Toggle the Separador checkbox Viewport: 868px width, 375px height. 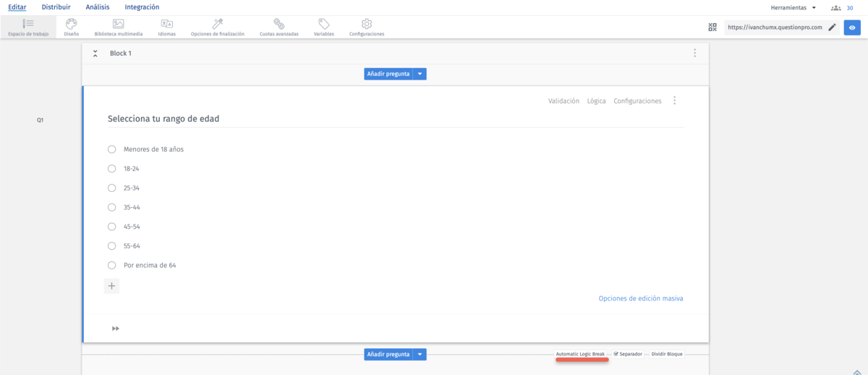click(616, 354)
